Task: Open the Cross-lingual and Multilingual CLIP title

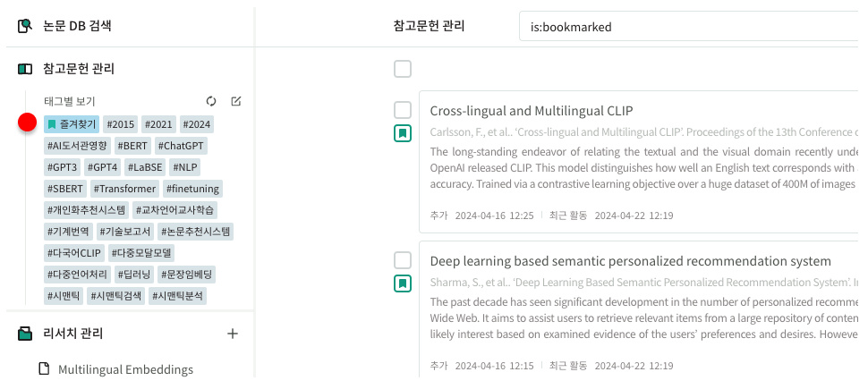Action: (532, 111)
